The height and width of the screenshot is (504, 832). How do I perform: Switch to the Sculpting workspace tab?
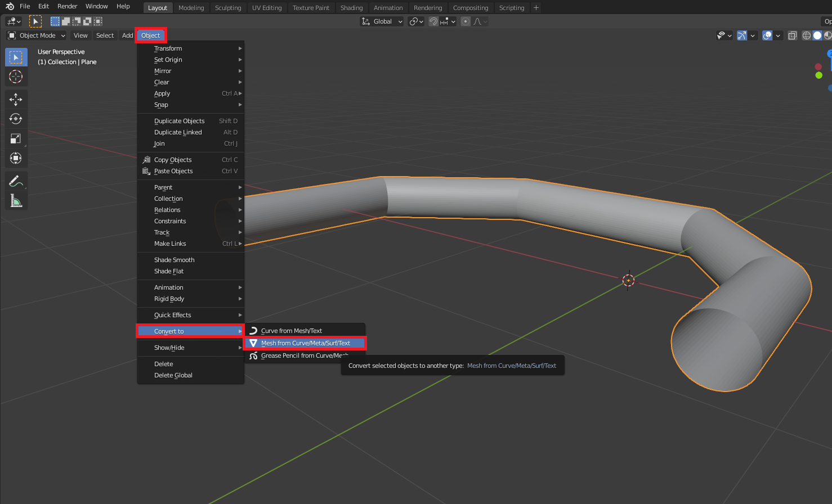tap(228, 8)
